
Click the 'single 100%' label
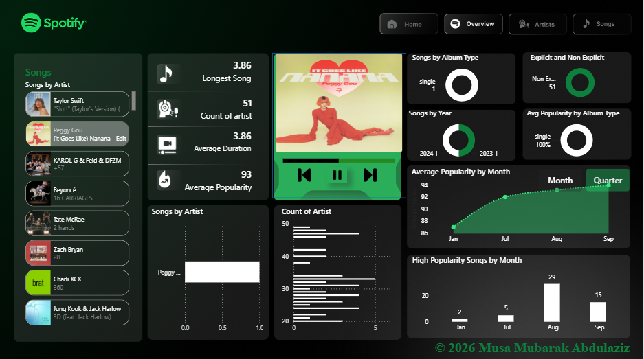coord(542,140)
